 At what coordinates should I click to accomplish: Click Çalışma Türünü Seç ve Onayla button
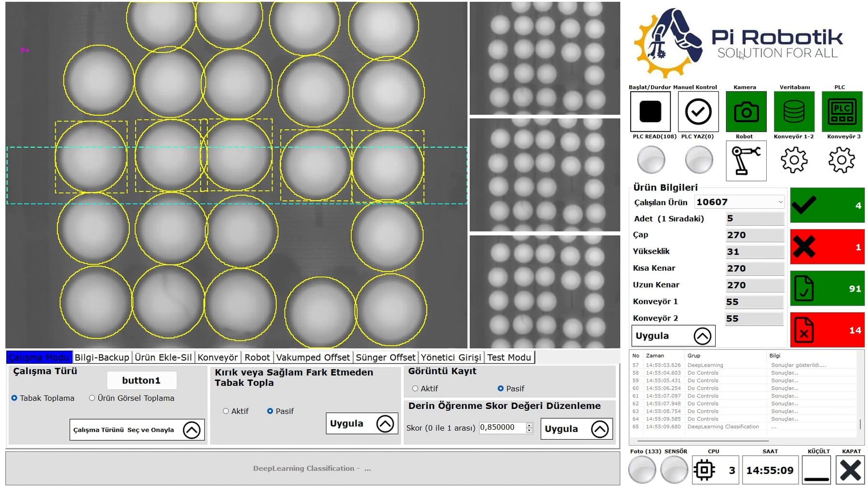(x=137, y=430)
